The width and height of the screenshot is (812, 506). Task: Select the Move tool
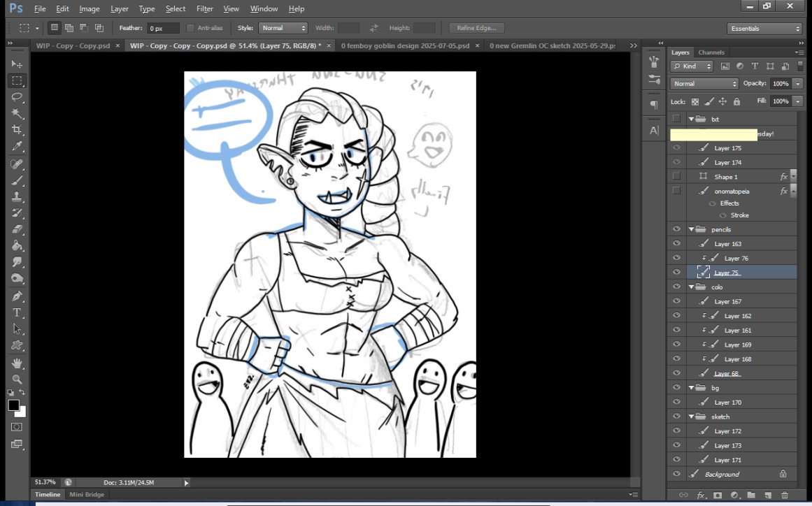(x=17, y=64)
